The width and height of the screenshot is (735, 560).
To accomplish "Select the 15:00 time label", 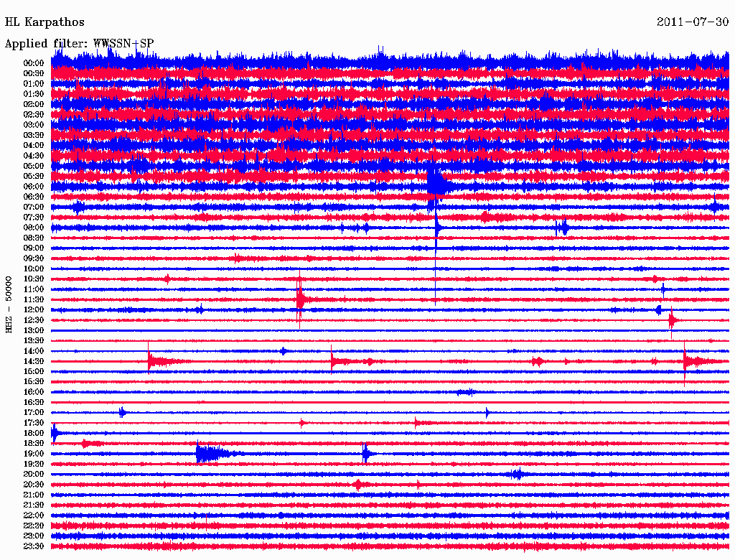I will (34, 371).
